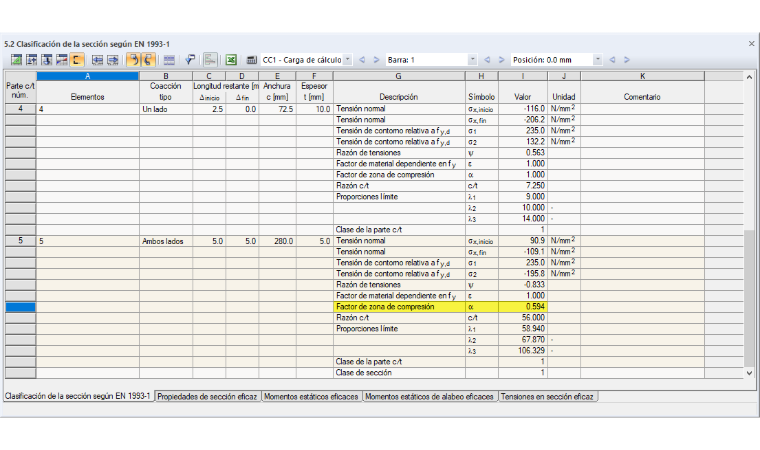
Task: Select column B header
Action: coord(166,76)
